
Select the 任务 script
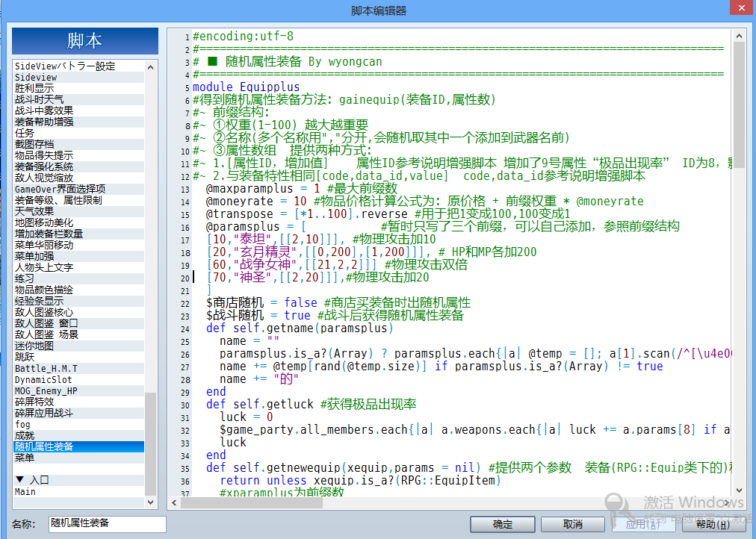(x=79, y=133)
